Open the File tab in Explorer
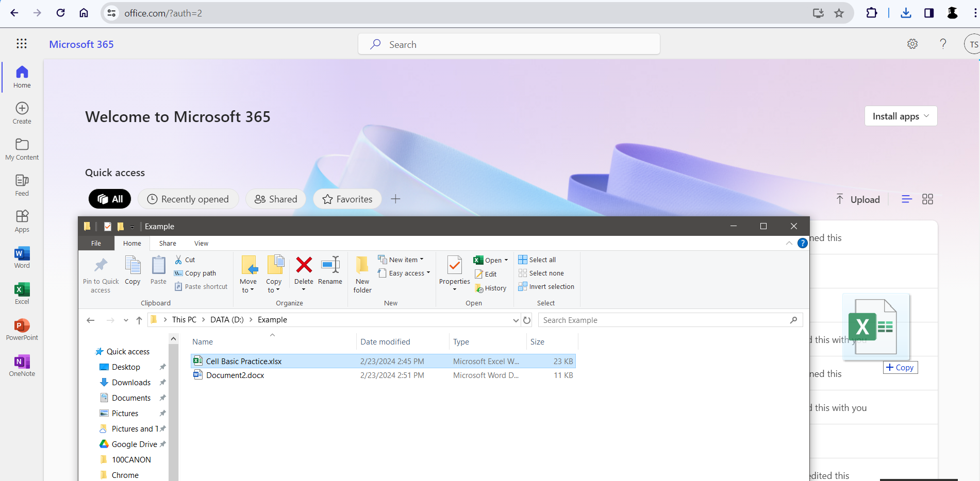The image size is (980, 481). (96, 243)
